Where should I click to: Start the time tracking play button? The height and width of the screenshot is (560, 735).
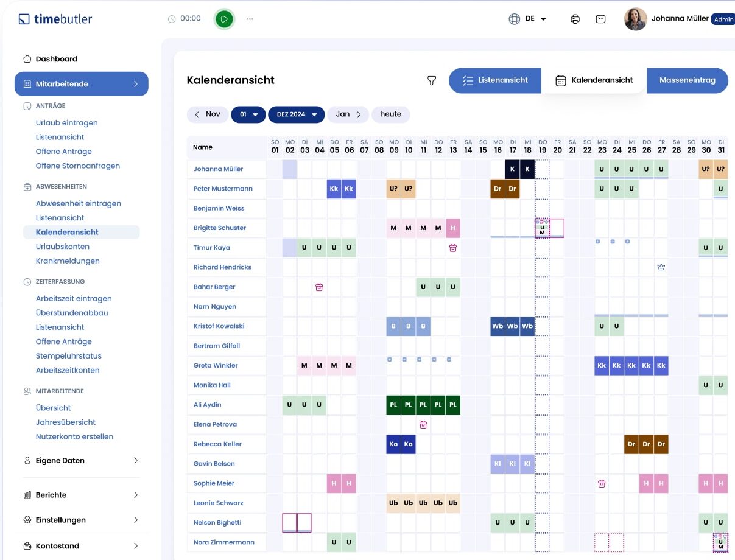point(224,19)
